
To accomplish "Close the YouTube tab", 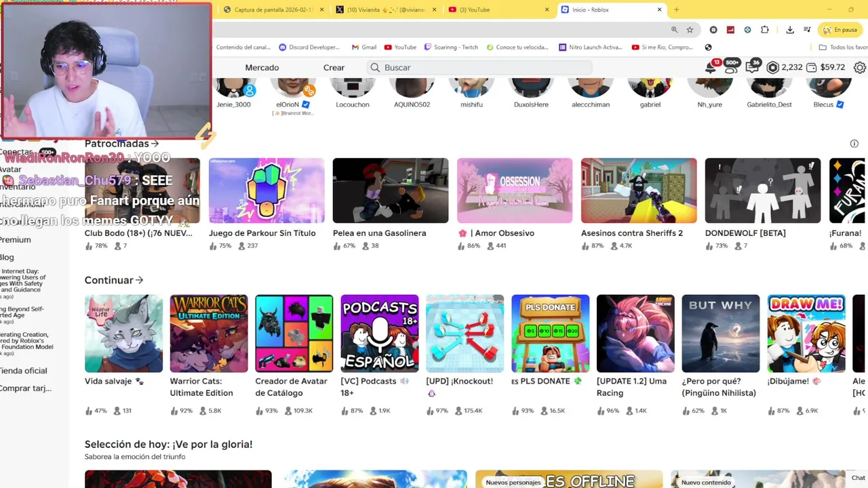I will coord(547,9).
